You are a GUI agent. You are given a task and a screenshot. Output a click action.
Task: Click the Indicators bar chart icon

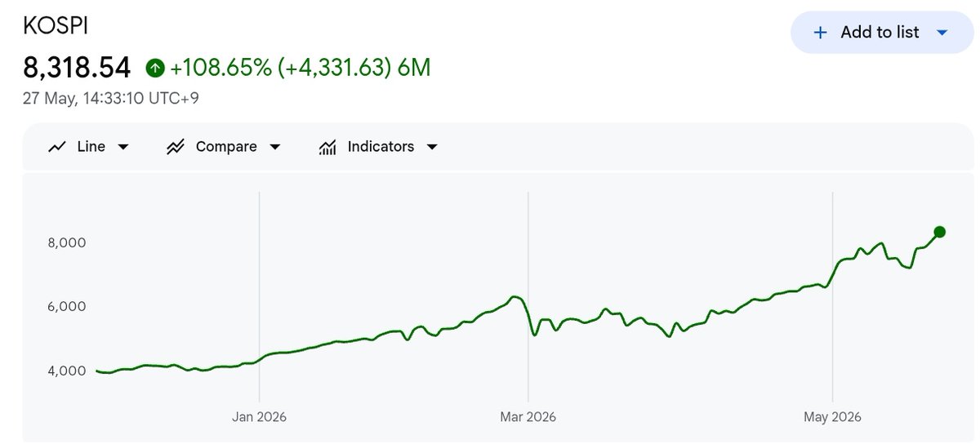click(327, 147)
